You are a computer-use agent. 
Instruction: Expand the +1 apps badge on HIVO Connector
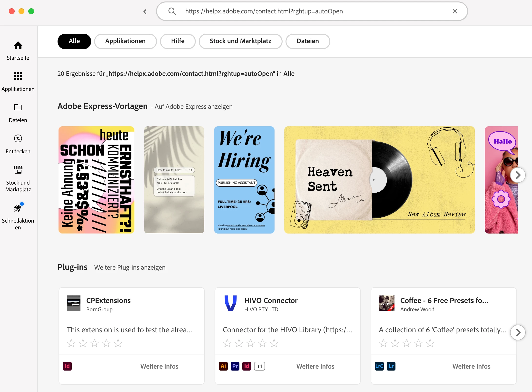coord(259,366)
